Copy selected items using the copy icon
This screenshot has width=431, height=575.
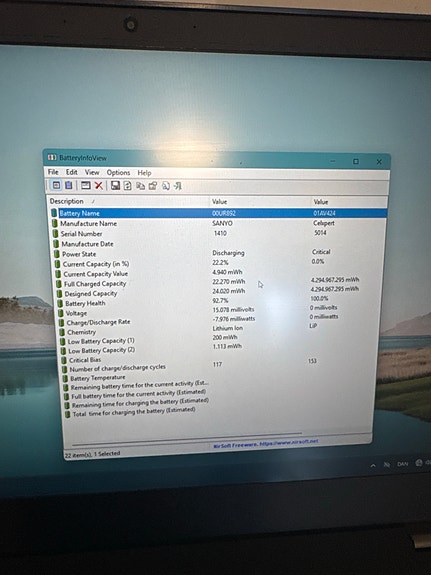[140, 186]
